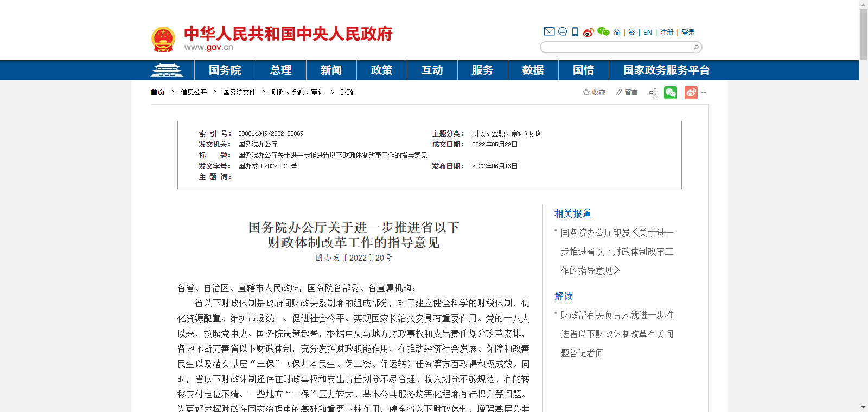This screenshot has height=412, width=868.
Task: Click the 发文机关 value 国务院办公厅
Action: click(x=258, y=144)
